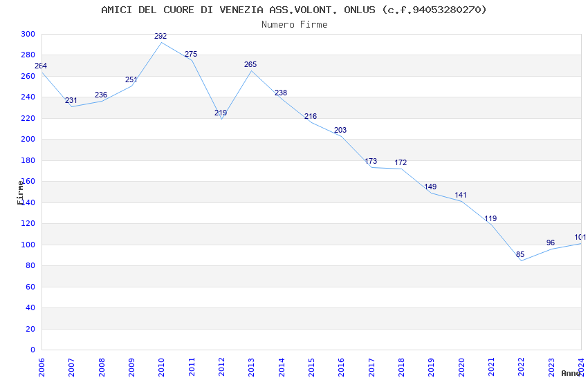Click x-axis year label 2013
This screenshot has height=380, width=588.
click(251, 368)
